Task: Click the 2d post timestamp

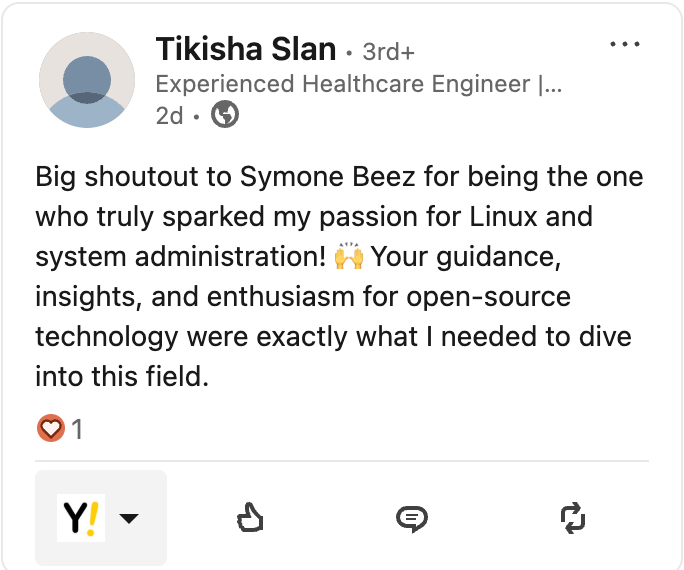Action: pos(169,116)
